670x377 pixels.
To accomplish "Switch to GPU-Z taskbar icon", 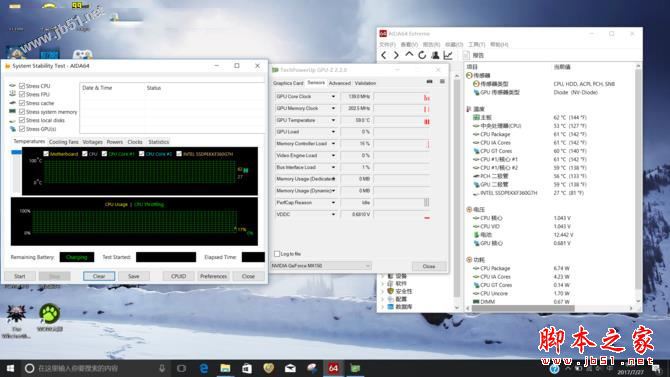I will pyautogui.click(x=355, y=368).
